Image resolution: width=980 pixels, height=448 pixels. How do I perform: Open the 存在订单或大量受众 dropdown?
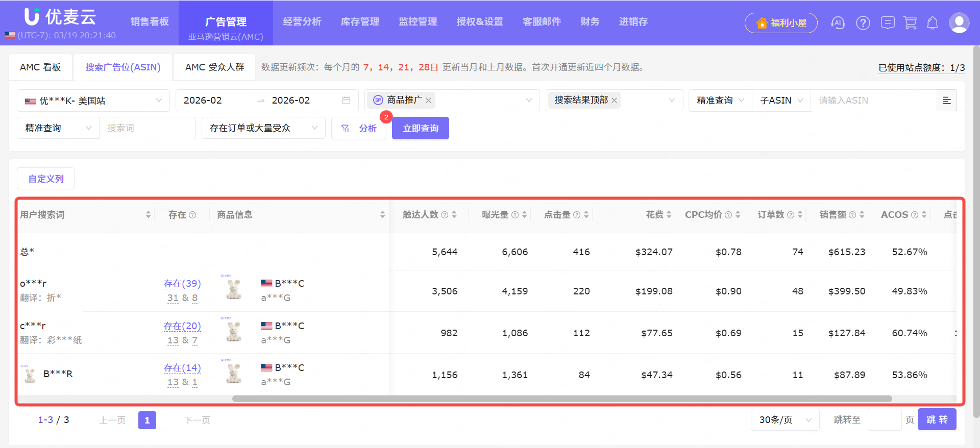[x=263, y=128]
